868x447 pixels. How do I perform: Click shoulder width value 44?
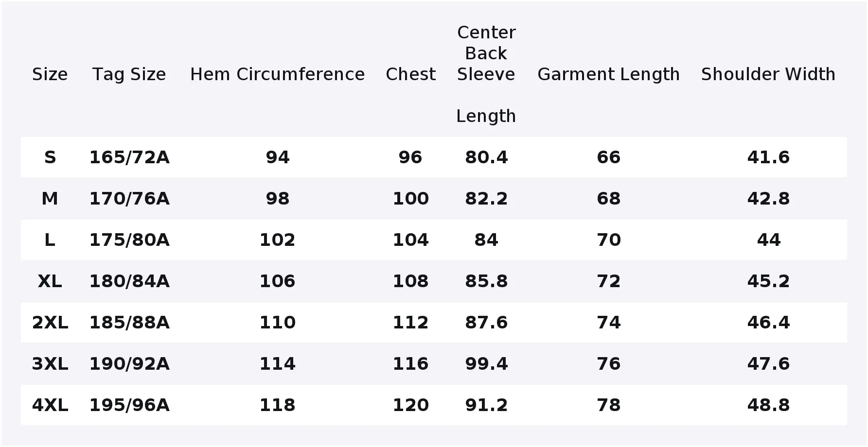tap(768, 240)
